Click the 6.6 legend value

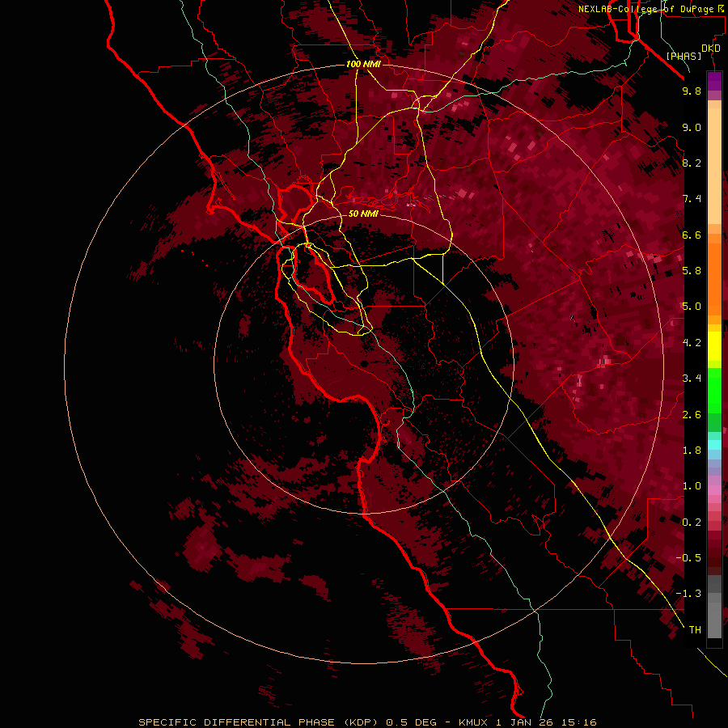coord(692,235)
